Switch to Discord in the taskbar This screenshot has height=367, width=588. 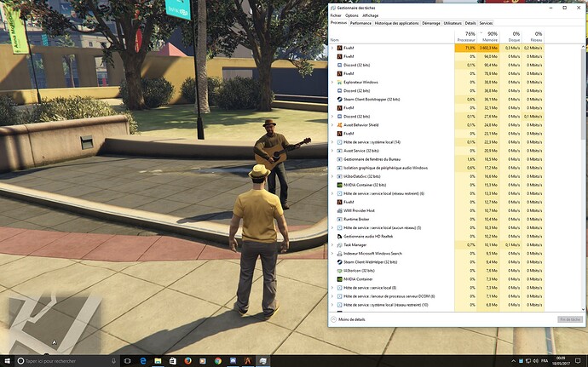[x=233, y=361]
